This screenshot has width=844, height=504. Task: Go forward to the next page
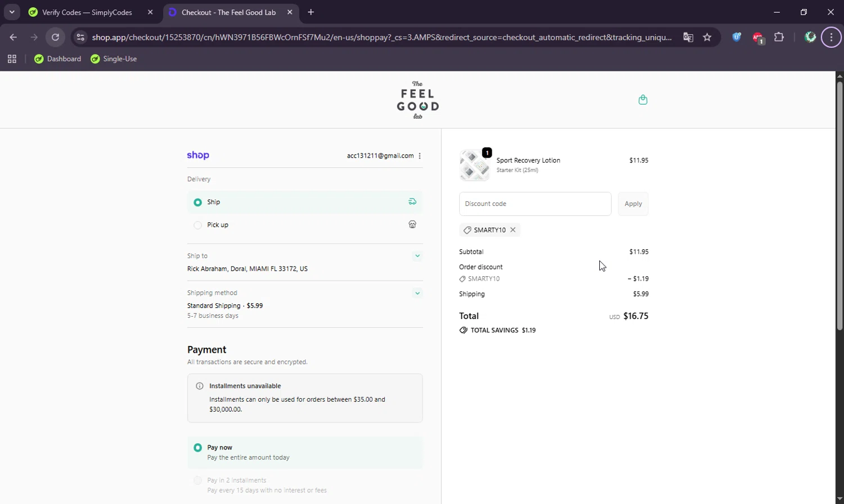tap(34, 37)
